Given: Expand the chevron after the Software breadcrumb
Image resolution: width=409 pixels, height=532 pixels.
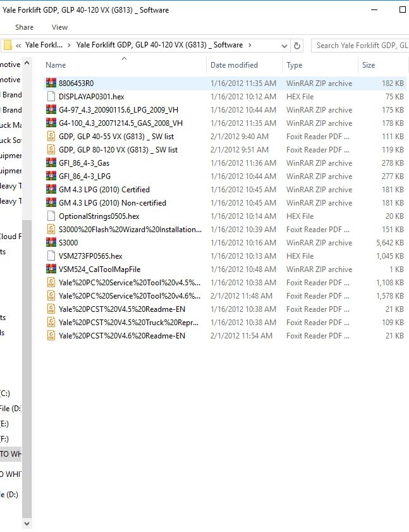Looking at the screenshot, I should tap(250, 45).
